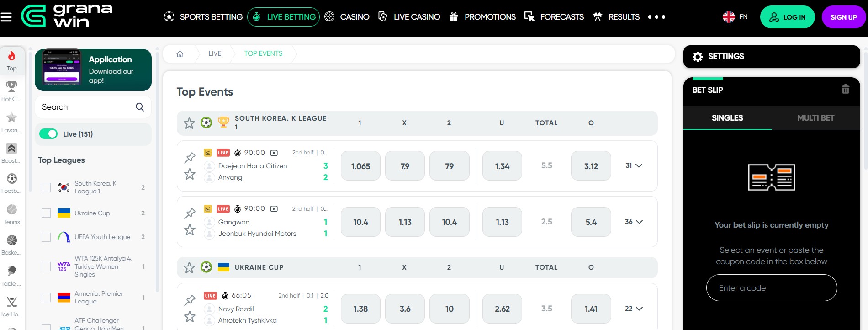Check the UEFA Youth League checkbox

coord(46,237)
